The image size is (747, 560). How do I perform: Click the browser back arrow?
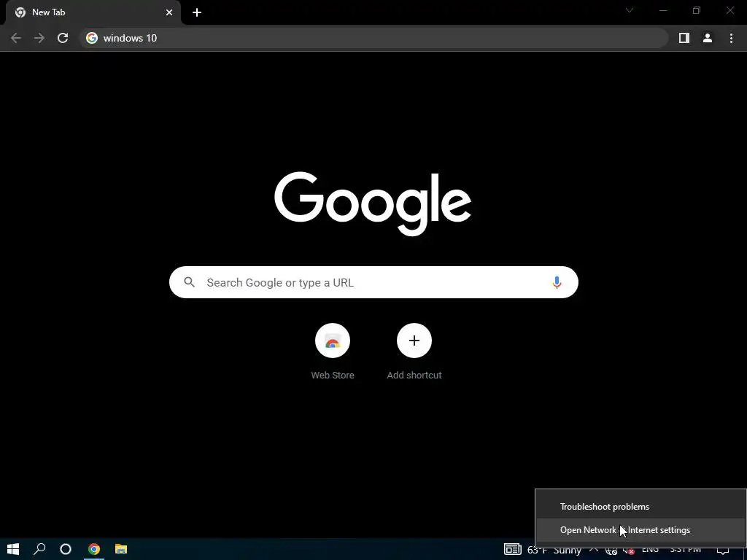pos(16,38)
